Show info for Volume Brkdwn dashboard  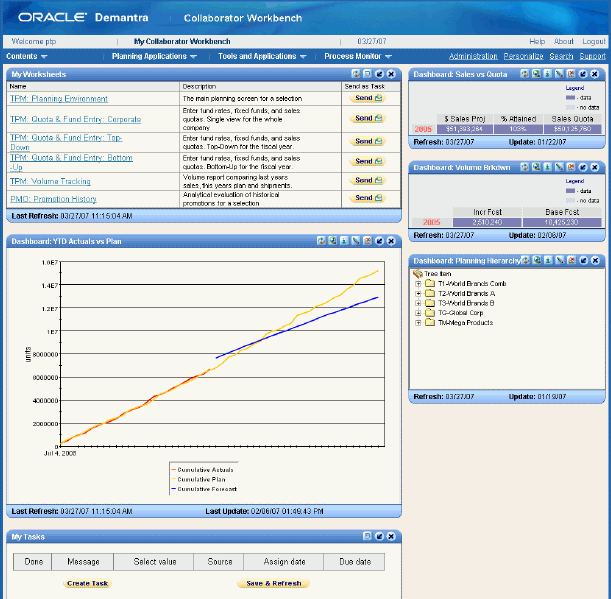click(x=547, y=167)
